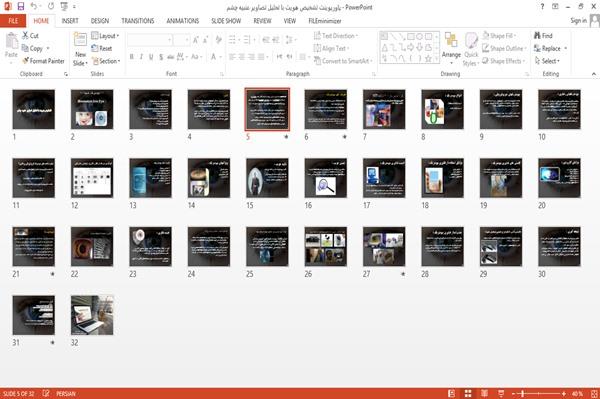Click Decrease Font Size icon
This screenshot has height=399, width=600.
click(x=205, y=39)
